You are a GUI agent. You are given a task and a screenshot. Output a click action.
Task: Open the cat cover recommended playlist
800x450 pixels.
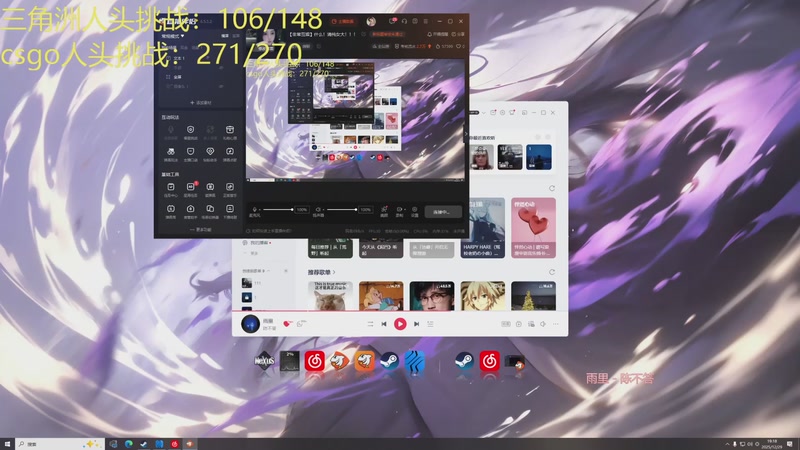point(330,296)
